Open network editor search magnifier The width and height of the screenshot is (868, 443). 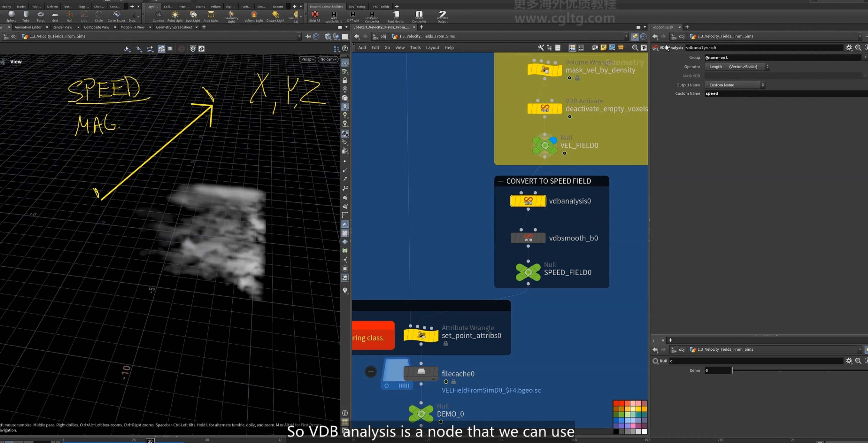point(635,48)
